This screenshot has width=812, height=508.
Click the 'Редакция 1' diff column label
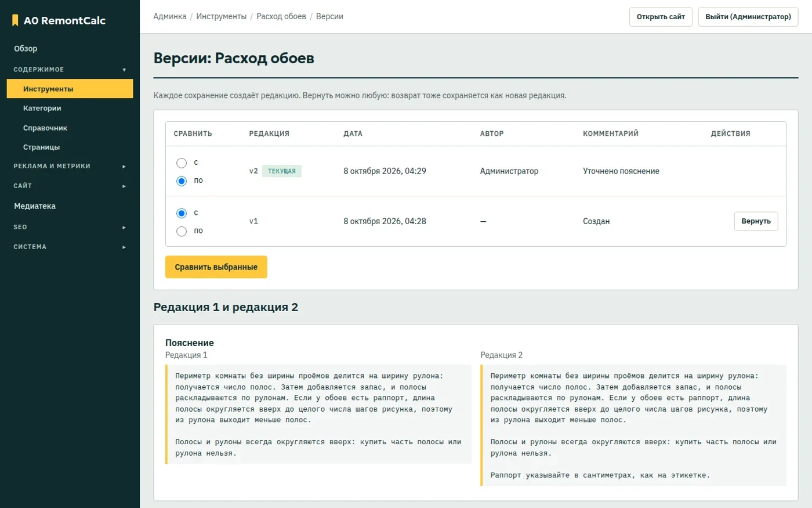186,355
